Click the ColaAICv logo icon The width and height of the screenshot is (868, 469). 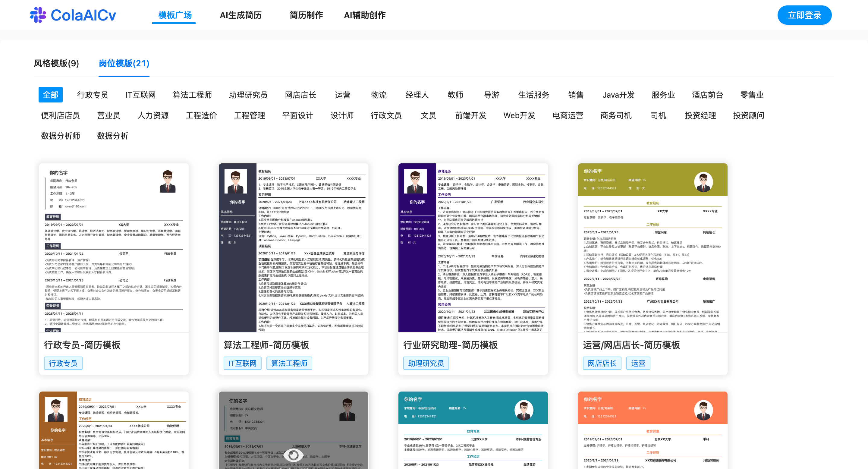[x=38, y=15]
